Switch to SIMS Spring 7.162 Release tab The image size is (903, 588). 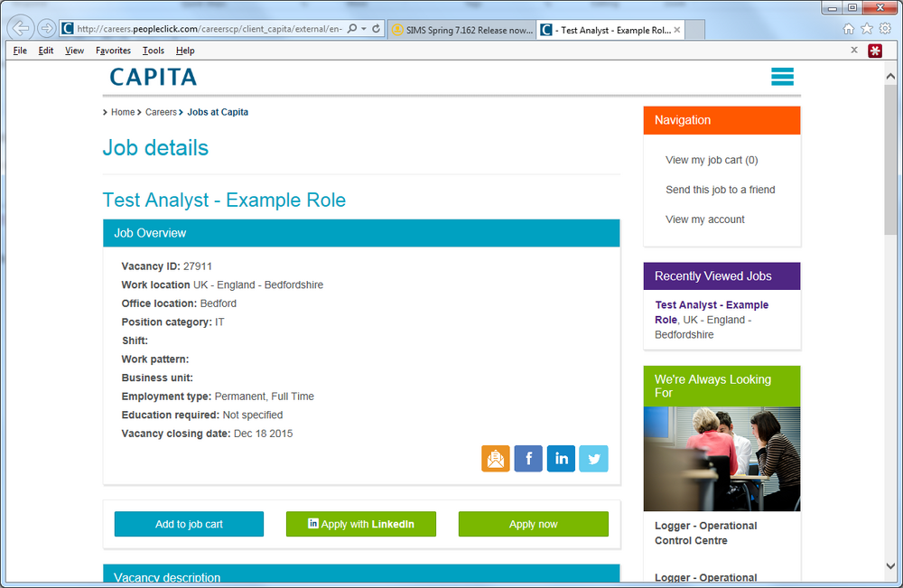(x=461, y=30)
